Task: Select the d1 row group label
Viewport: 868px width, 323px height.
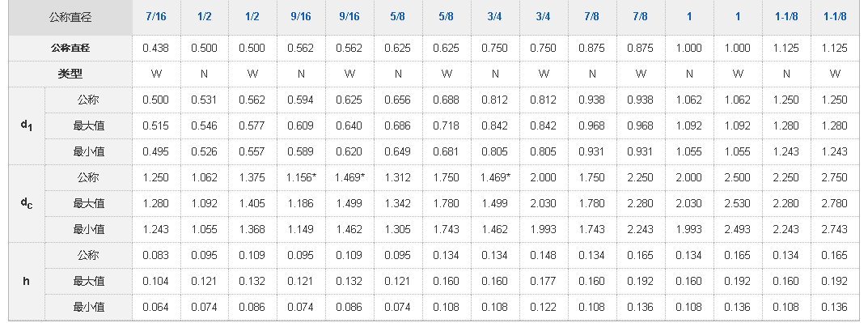Action: click(x=27, y=125)
